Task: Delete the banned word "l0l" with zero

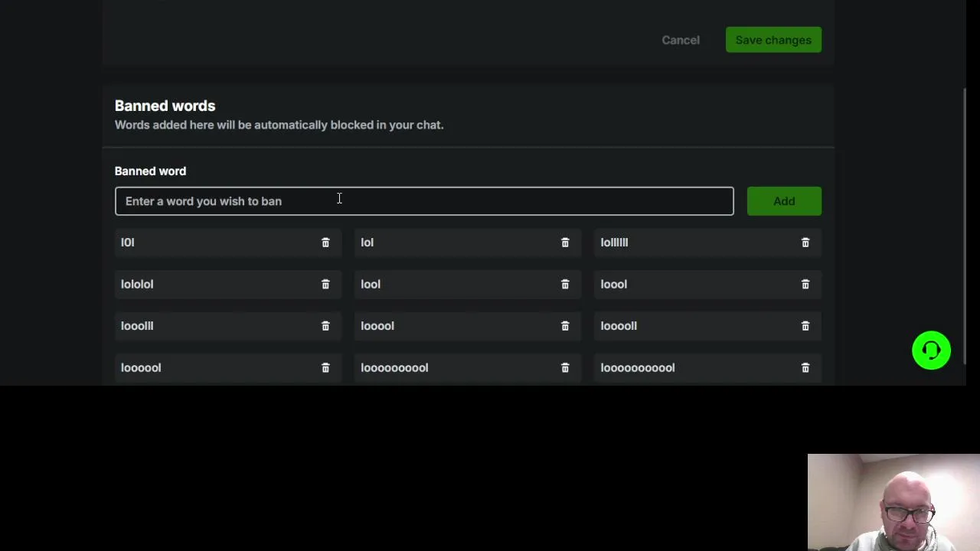Action: point(325,243)
